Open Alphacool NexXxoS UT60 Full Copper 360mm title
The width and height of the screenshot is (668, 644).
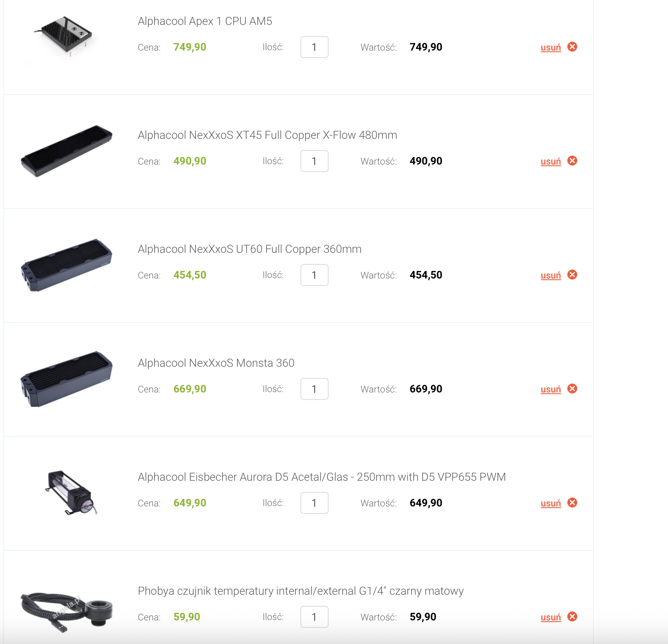click(x=249, y=249)
